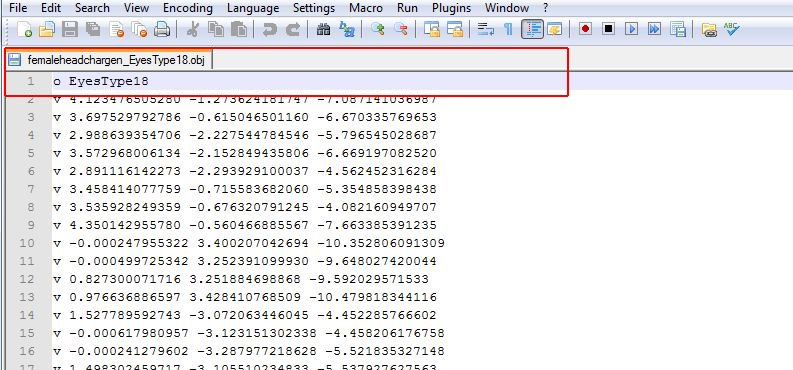Click the Zoom Out magnifier icon
793x370 pixels.
pyautogui.click(x=401, y=29)
